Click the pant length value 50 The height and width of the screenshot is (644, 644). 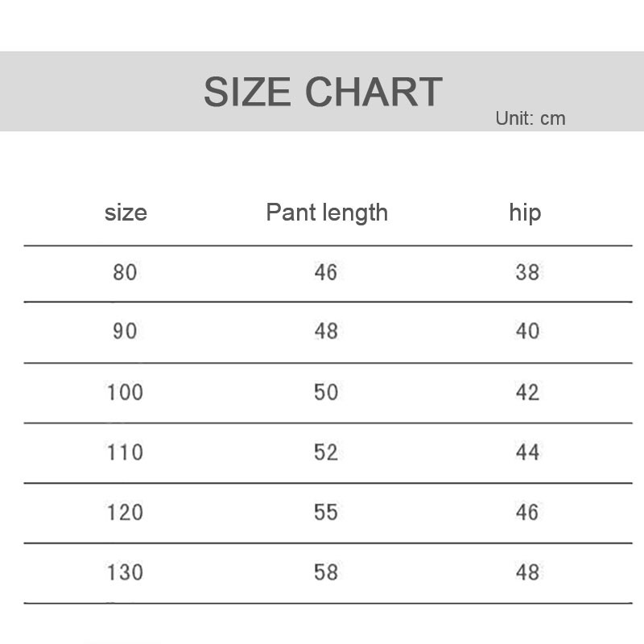326,392
